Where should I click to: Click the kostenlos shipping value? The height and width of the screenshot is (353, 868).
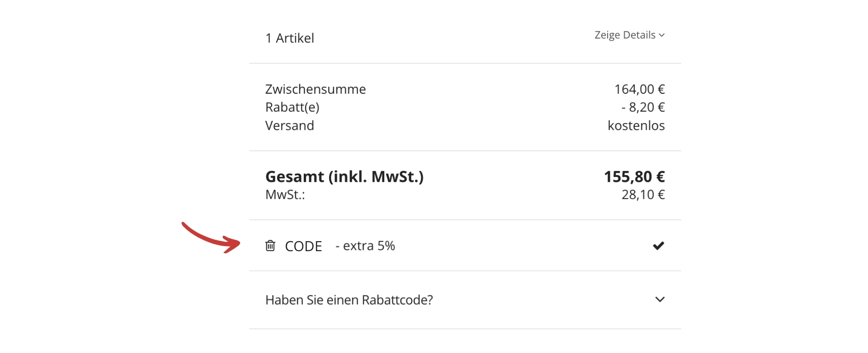(x=636, y=125)
